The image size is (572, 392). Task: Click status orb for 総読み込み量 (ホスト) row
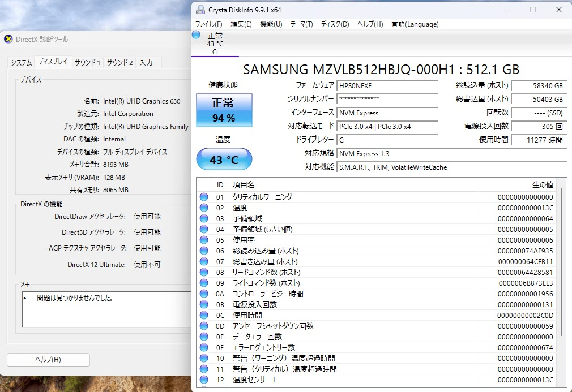(204, 251)
